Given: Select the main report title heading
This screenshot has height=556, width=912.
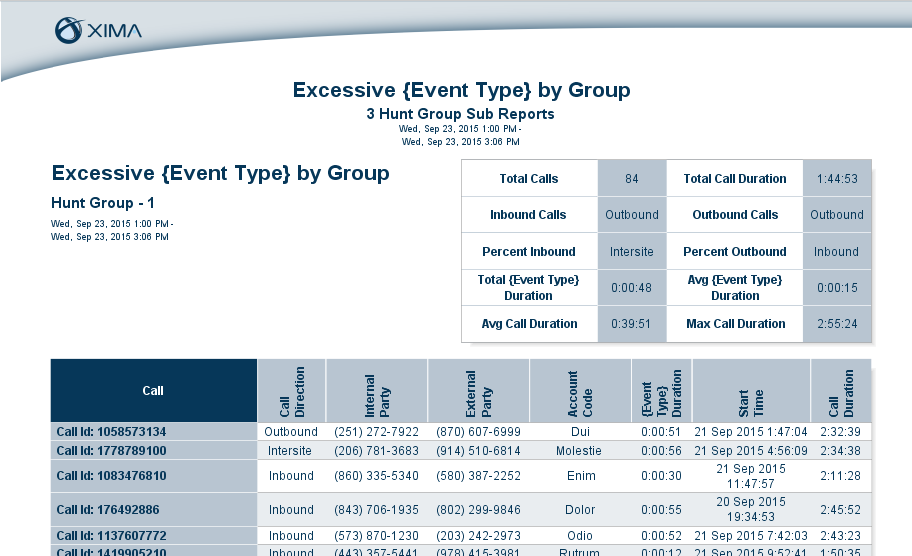Looking at the screenshot, I should click(461, 90).
